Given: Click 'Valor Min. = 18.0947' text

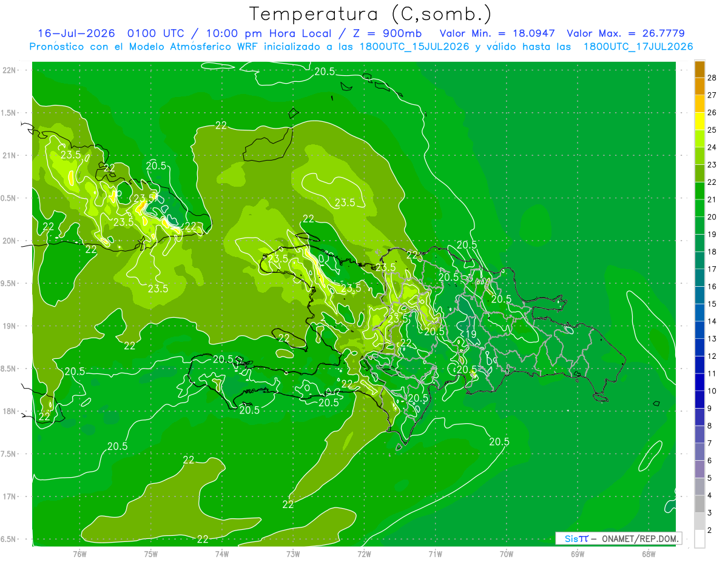Looking at the screenshot, I should [x=497, y=33].
